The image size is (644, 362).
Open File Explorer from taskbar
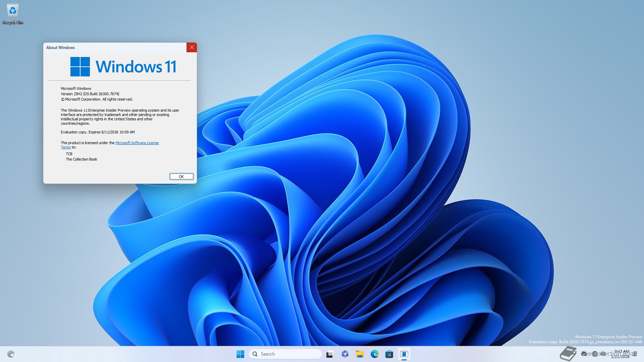[360, 354]
